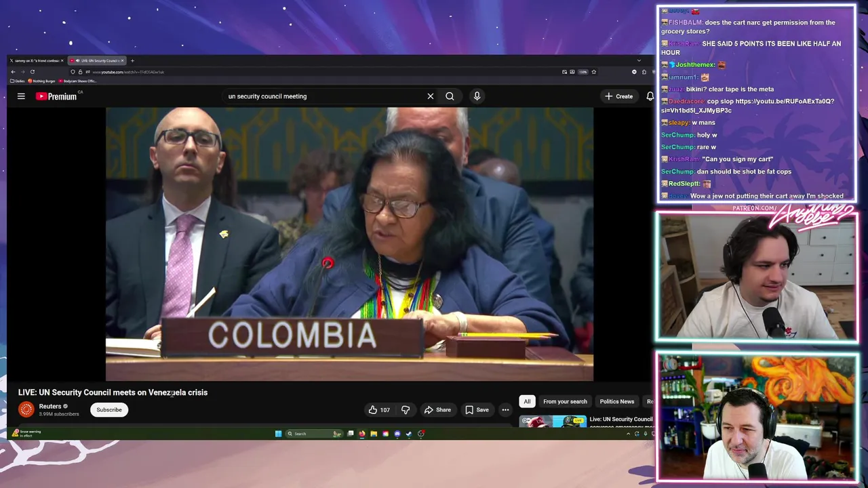Image resolution: width=868 pixels, height=488 pixels.
Task: Click the 3.99M subscribers count text
Action: (59, 414)
